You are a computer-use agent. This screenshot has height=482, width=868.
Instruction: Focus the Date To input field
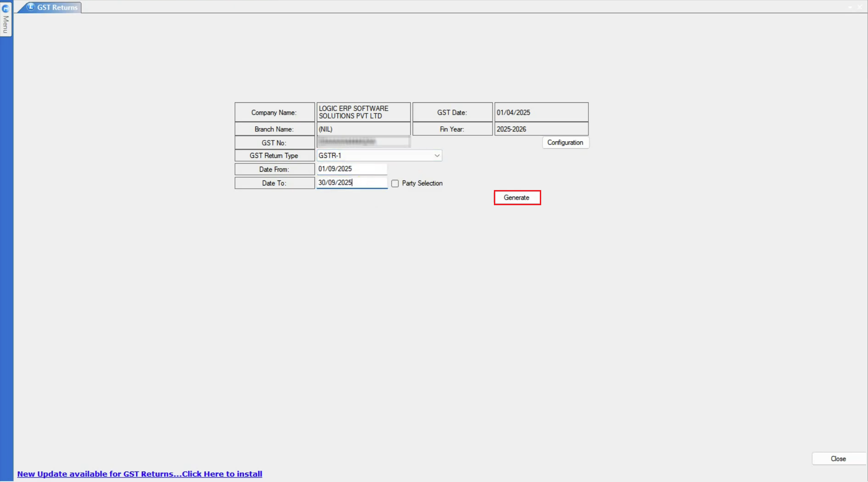352,183
